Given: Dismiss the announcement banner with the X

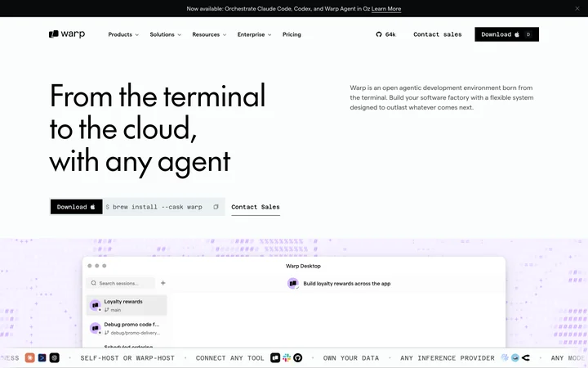Looking at the screenshot, I should 577,8.
